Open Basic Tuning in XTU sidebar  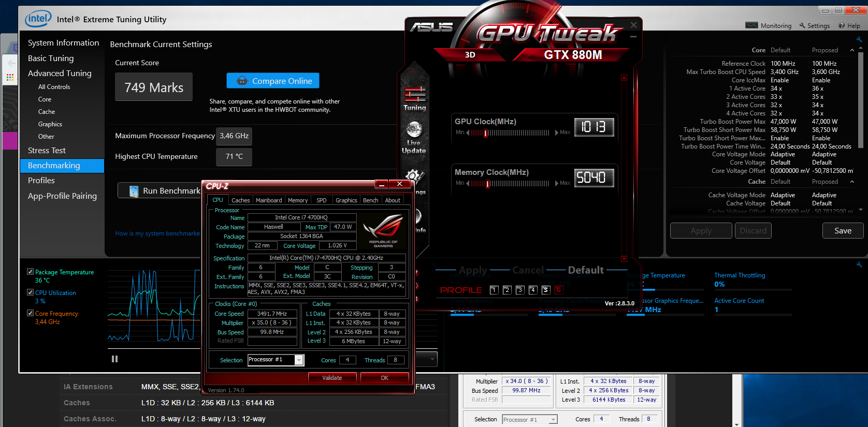[x=51, y=58]
